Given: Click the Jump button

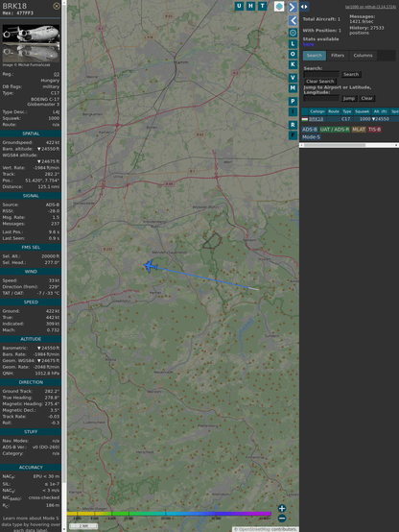Looking at the screenshot, I should point(349,98).
